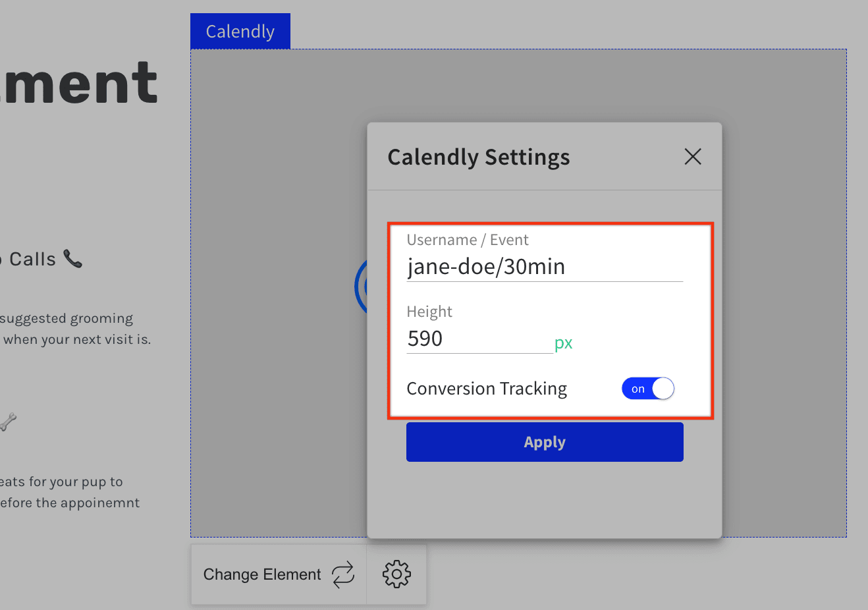
Task: Click the Conversion Tracking label
Action: click(487, 389)
